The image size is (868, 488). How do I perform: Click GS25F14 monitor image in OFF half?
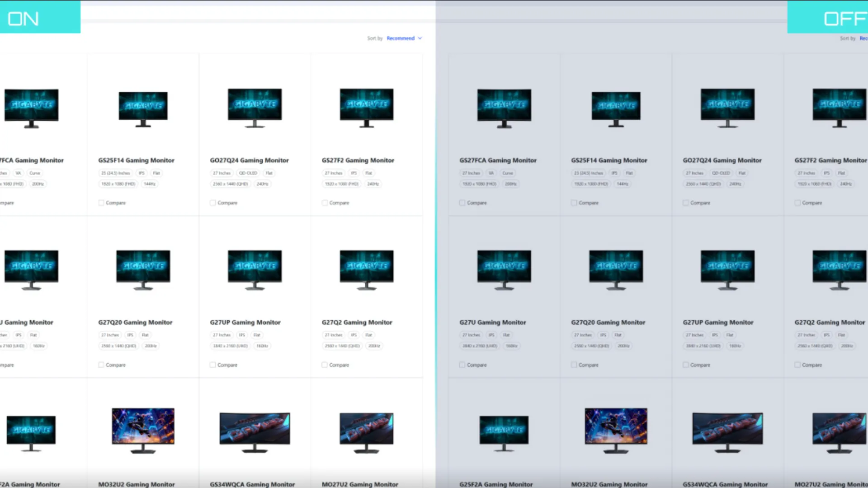[x=616, y=109]
